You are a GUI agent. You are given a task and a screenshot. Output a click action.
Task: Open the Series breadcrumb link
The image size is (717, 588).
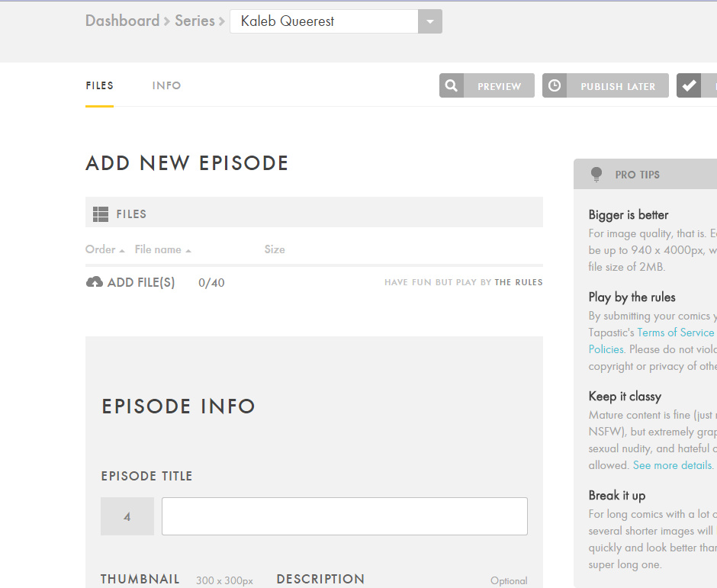[195, 21]
